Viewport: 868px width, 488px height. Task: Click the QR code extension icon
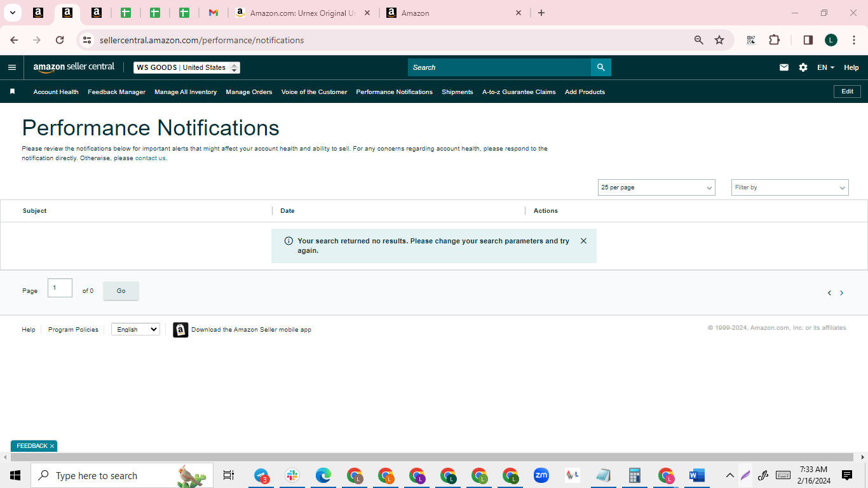[x=751, y=40]
